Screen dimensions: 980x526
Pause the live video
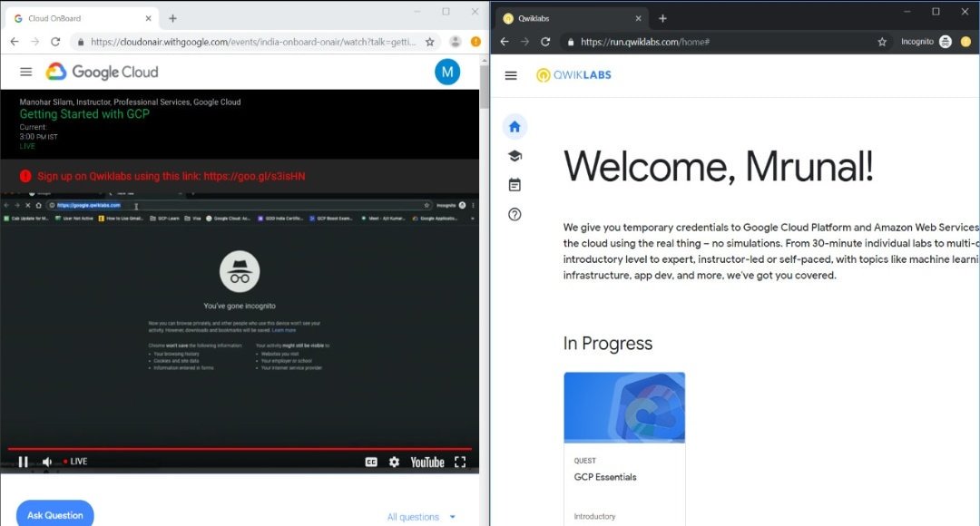pos(23,462)
